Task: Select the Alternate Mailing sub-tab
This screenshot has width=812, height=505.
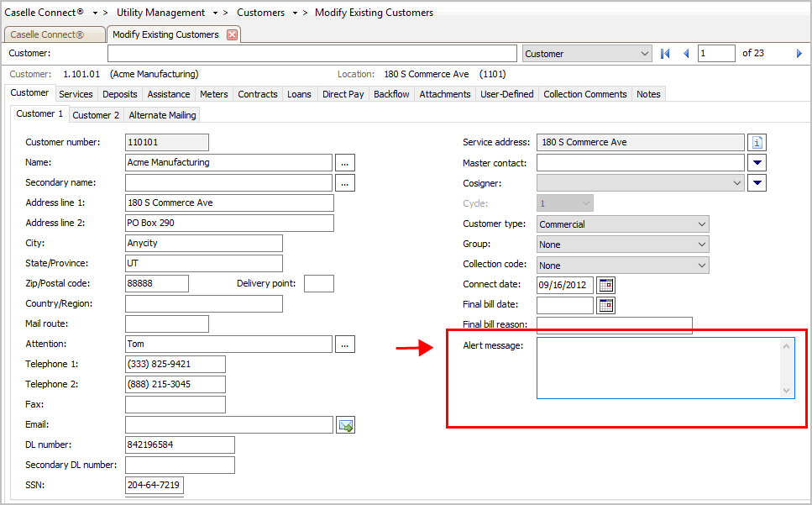Action: pos(162,115)
